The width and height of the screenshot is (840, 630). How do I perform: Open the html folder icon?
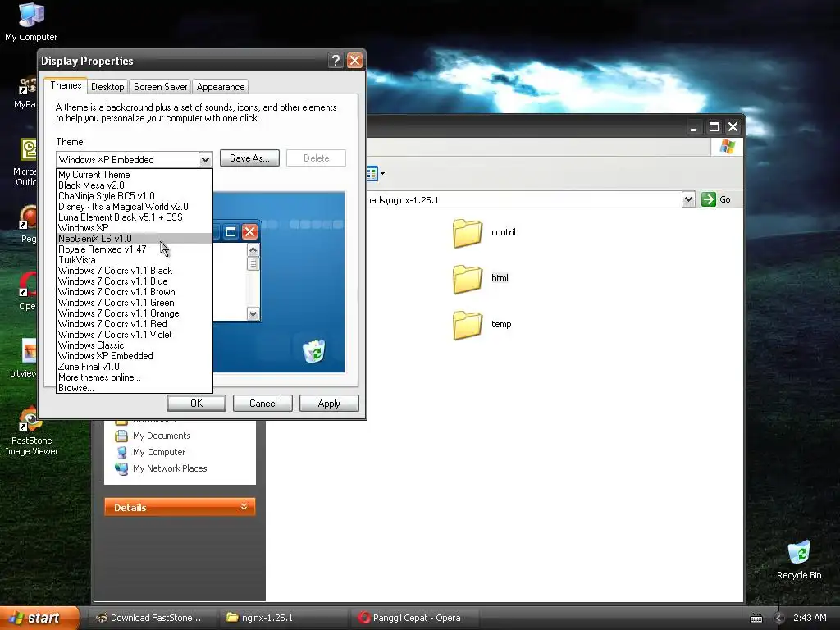(467, 279)
